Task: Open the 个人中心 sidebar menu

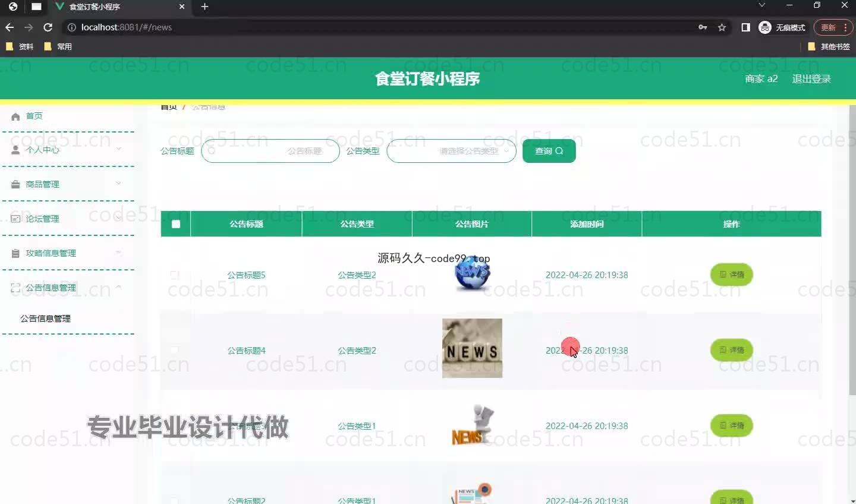Action: click(x=68, y=150)
